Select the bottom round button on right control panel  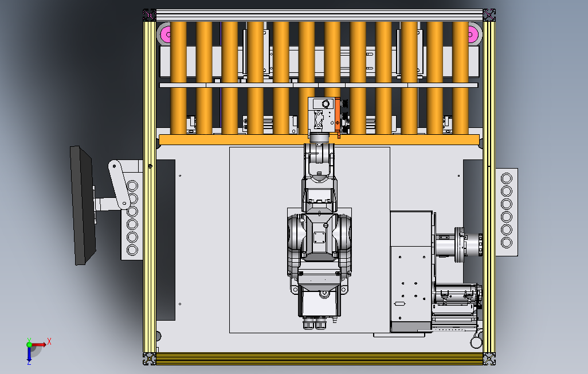pos(506,243)
